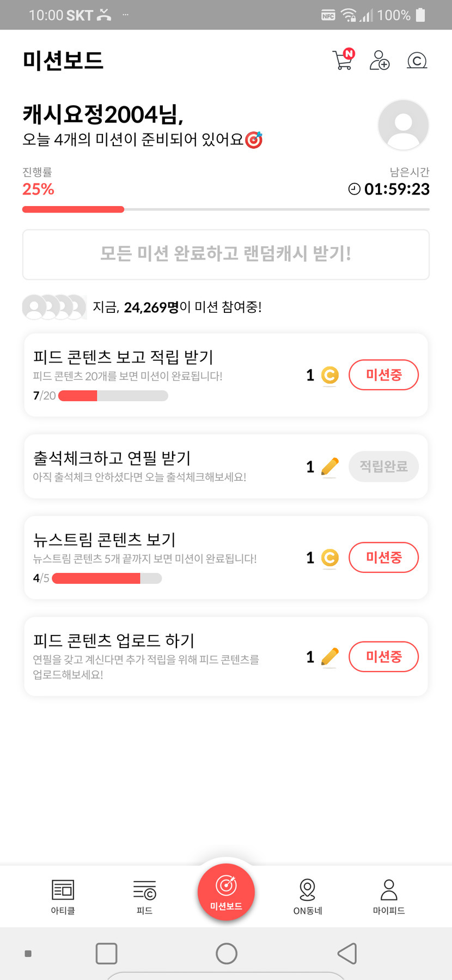Screen dimensions: 452x980
Task: Tap 미션중 button for 피드 콘텐츠 보고 적립 받기
Action: pos(383,375)
